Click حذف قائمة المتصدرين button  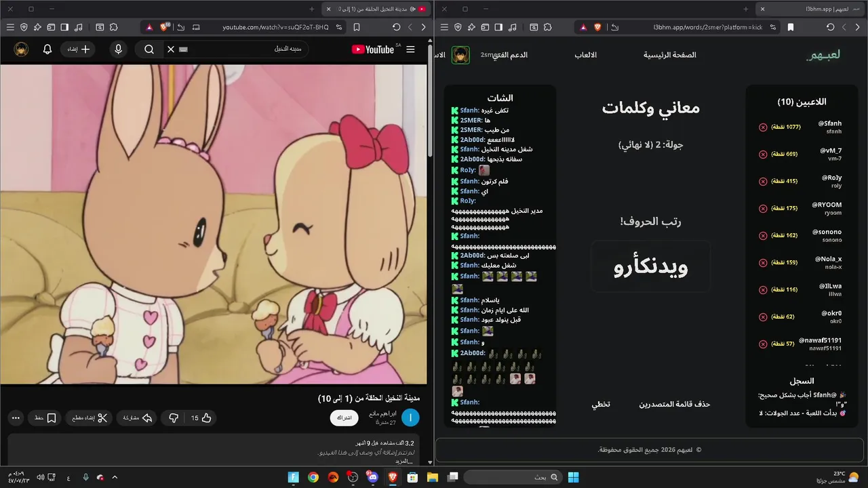point(675,404)
